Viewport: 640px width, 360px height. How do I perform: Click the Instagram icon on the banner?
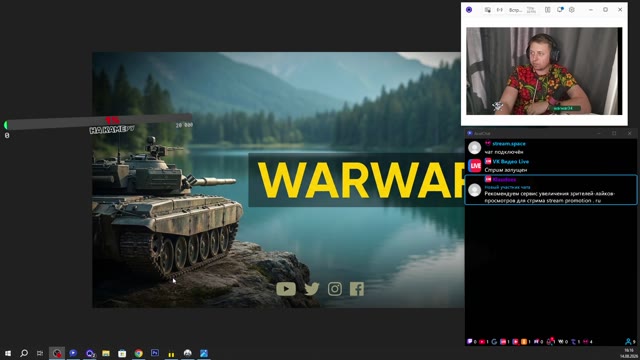click(335, 289)
